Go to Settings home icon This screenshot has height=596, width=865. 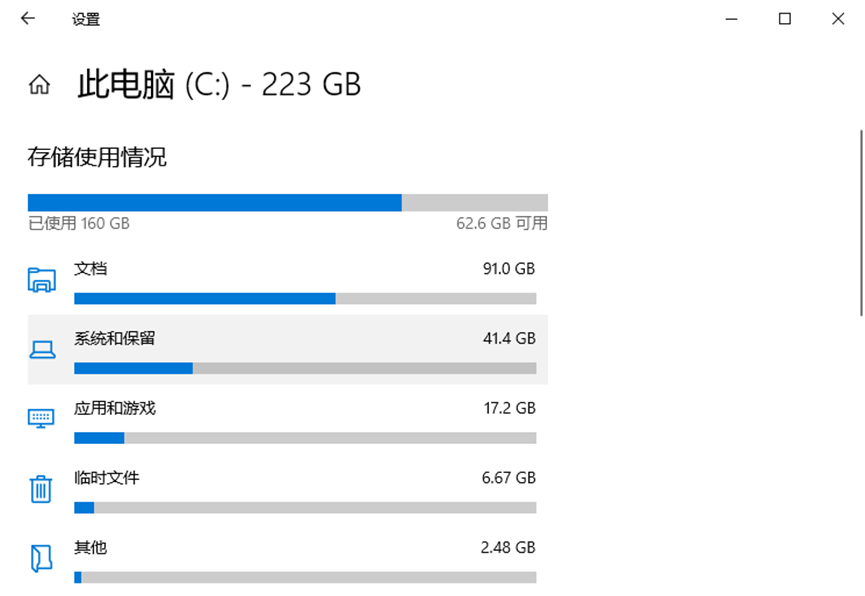point(39,85)
